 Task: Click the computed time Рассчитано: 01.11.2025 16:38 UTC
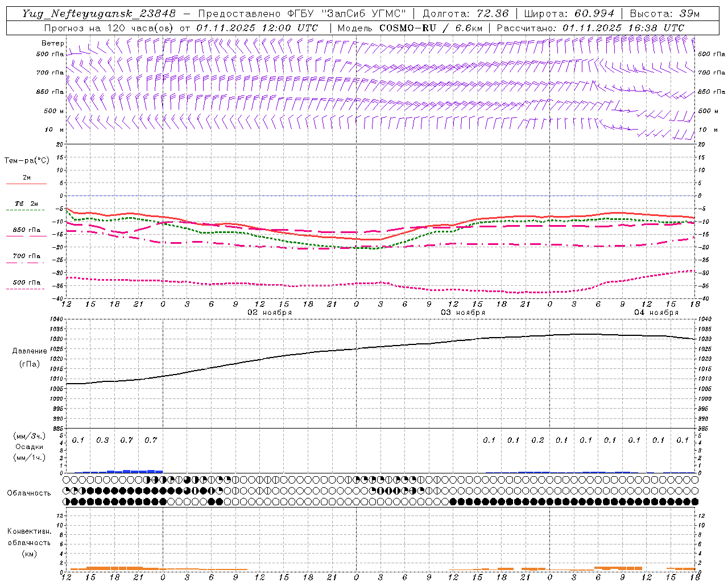click(590, 28)
